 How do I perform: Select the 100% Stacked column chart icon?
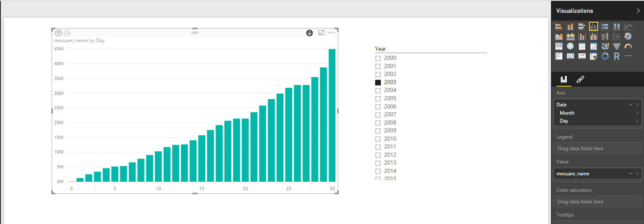(617, 27)
